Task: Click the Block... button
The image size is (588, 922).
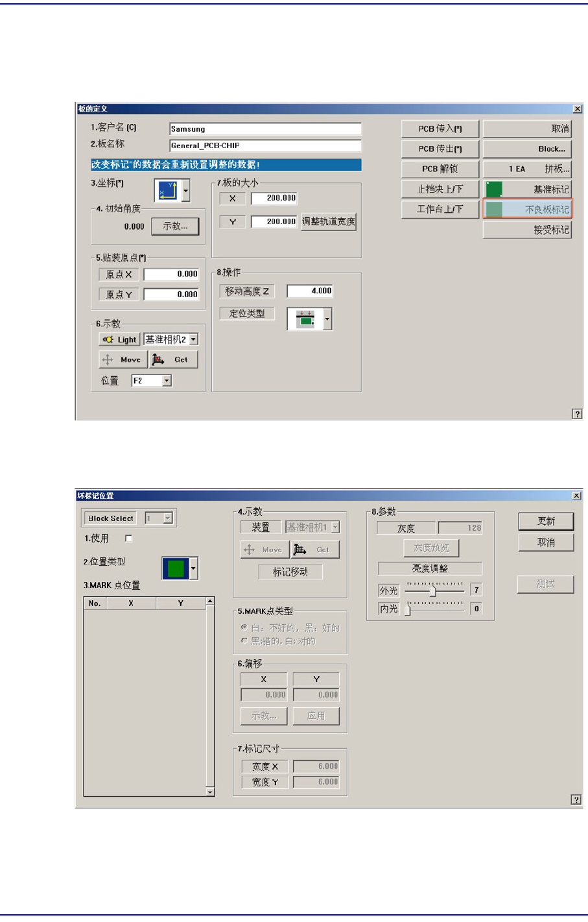Action: tap(527, 149)
